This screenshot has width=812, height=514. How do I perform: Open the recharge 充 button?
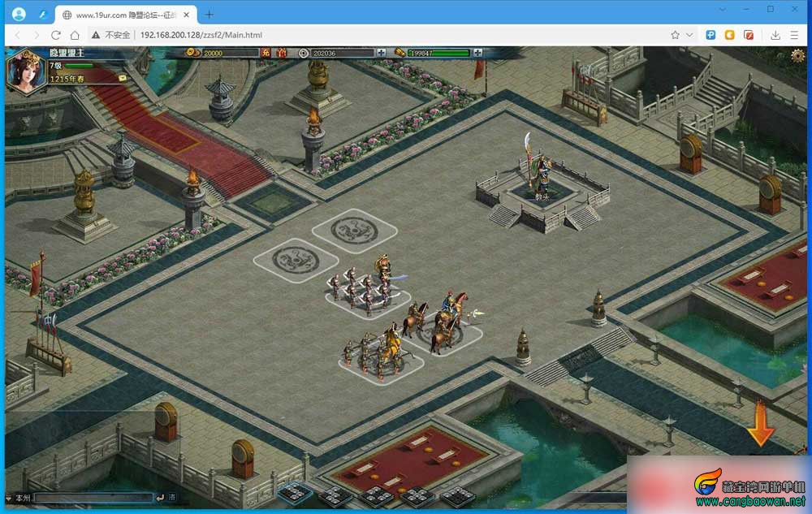[x=266, y=53]
